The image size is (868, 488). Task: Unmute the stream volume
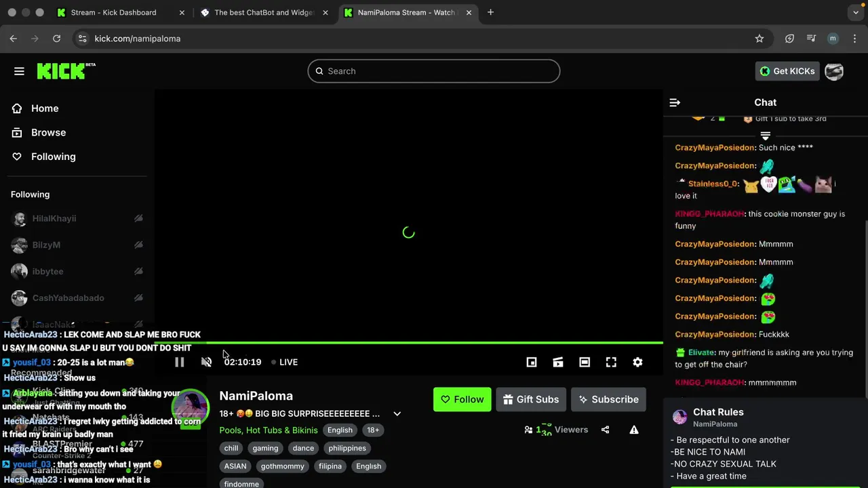pos(207,362)
